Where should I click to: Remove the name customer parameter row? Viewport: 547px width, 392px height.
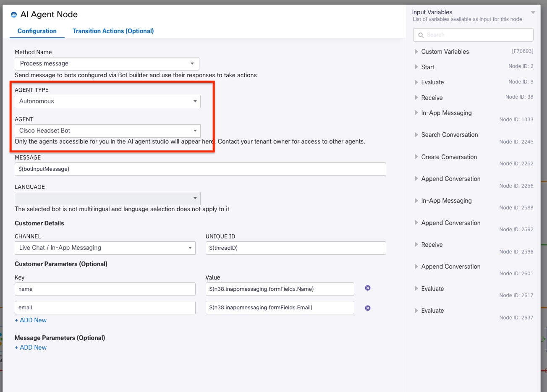pyautogui.click(x=368, y=288)
